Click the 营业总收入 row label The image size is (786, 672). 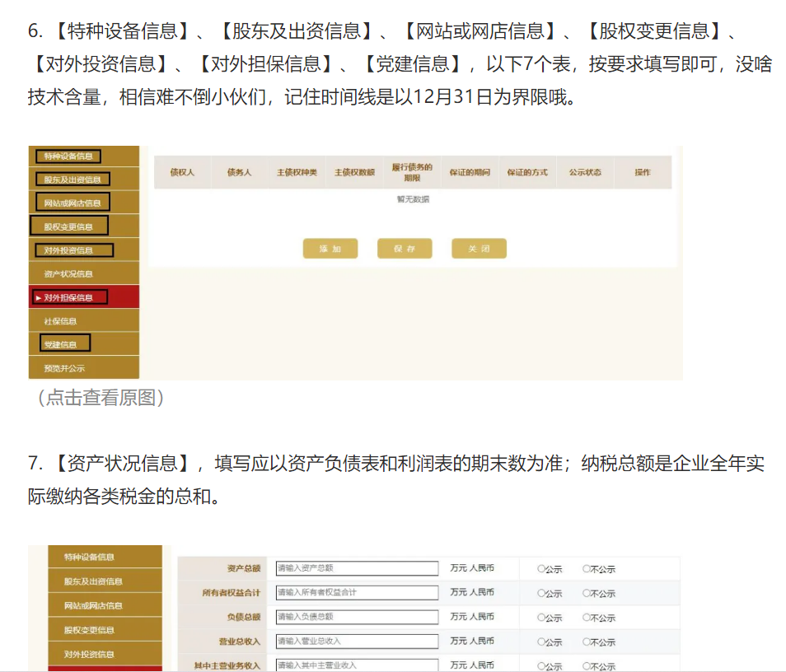tap(240, 642)
